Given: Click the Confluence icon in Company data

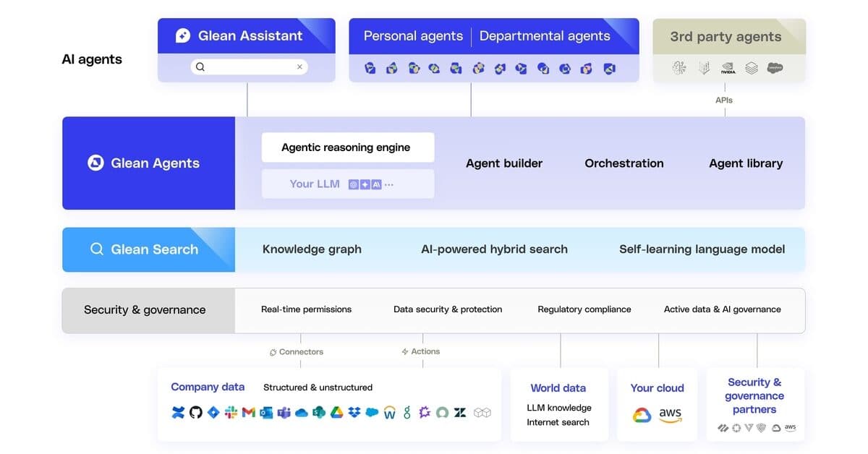Looking at the screenshot, I should [x=178, y=412].
